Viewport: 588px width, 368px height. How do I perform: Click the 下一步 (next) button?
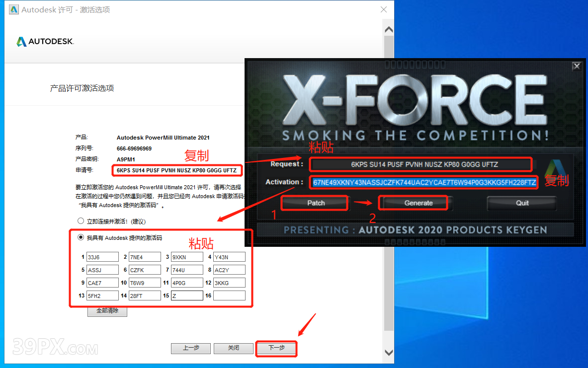tap(276, 348)
